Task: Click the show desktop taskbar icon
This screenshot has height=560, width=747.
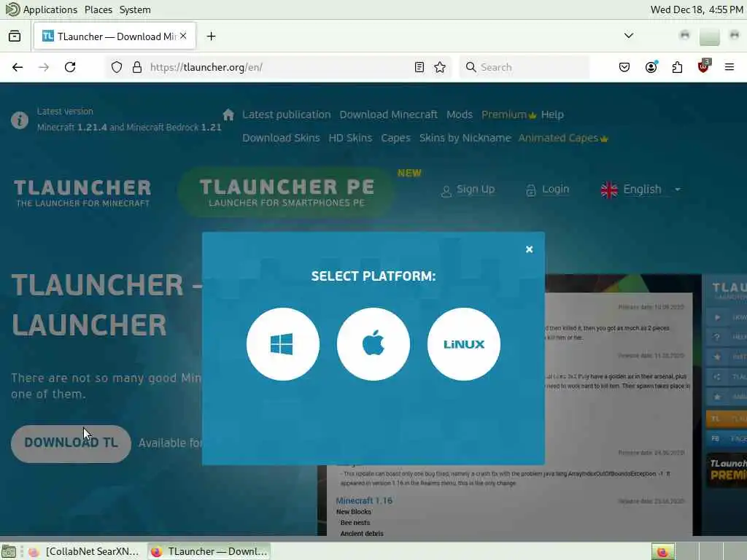Action: tap(9, 552)
